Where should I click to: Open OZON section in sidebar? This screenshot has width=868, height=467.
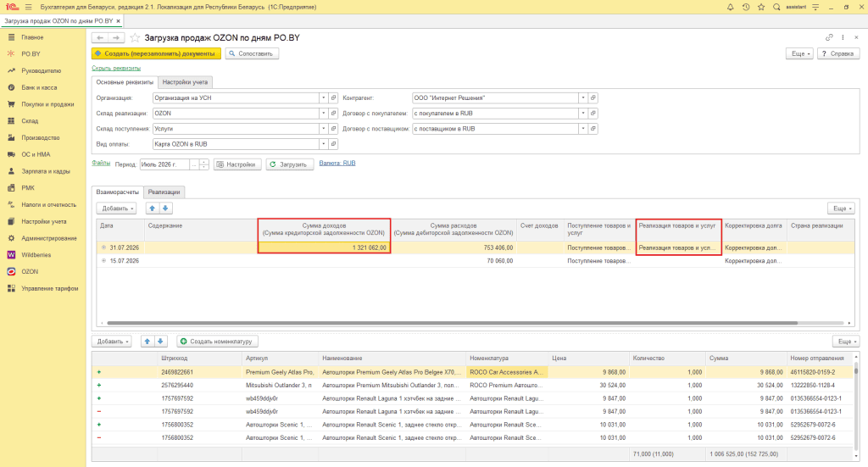coord(30,272)
